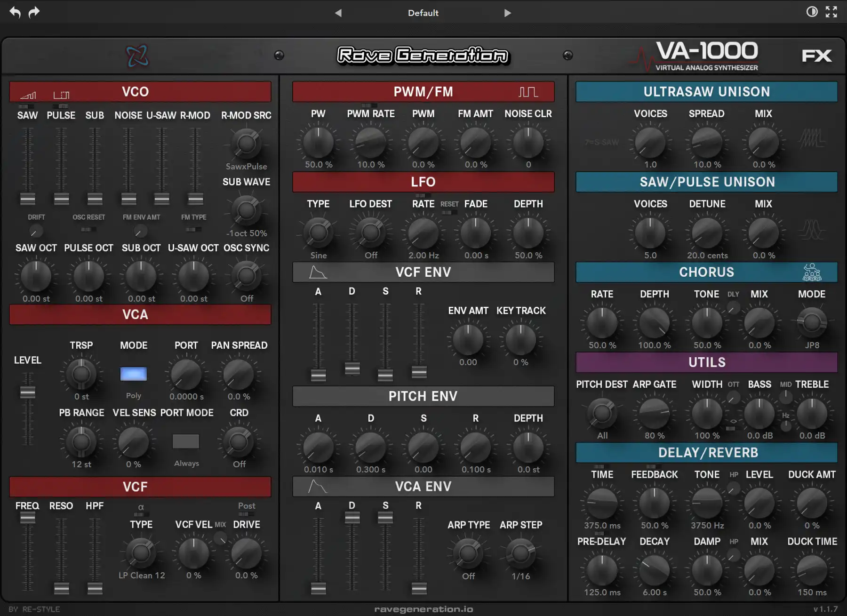Click the small DRIFT knob

(x=36, y=231)
